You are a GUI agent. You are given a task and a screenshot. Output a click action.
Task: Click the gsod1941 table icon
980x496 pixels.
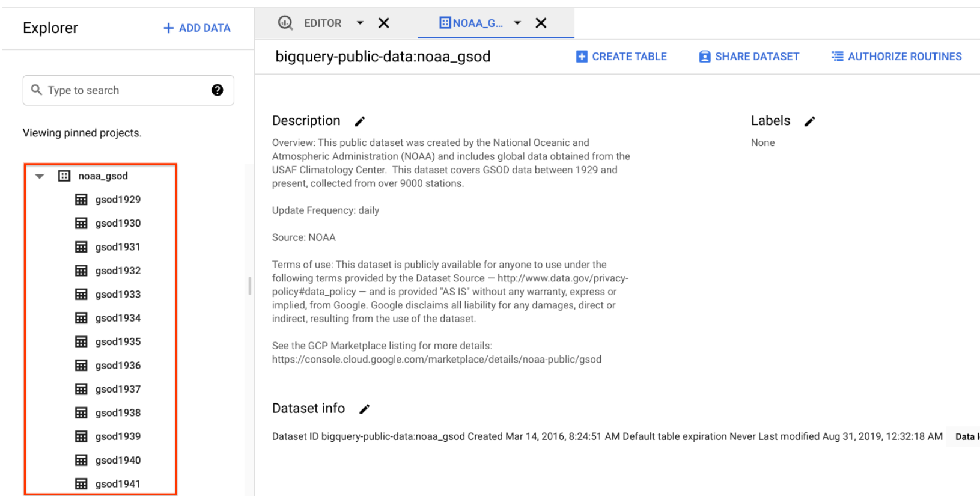coord(81,484)
